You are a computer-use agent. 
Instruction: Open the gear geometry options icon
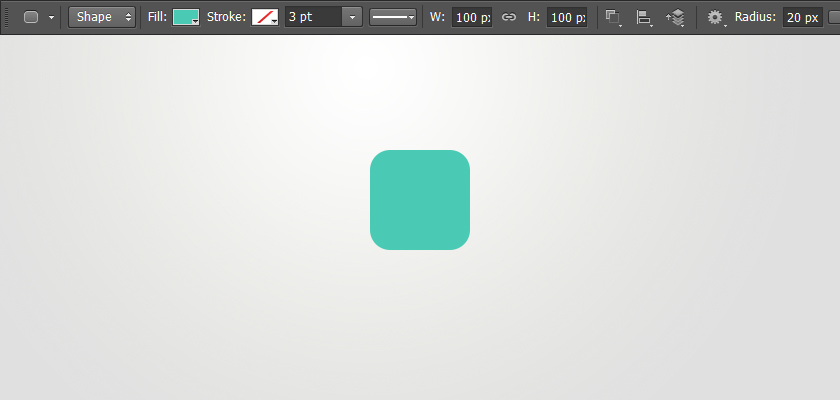click(x=716, y=17)
